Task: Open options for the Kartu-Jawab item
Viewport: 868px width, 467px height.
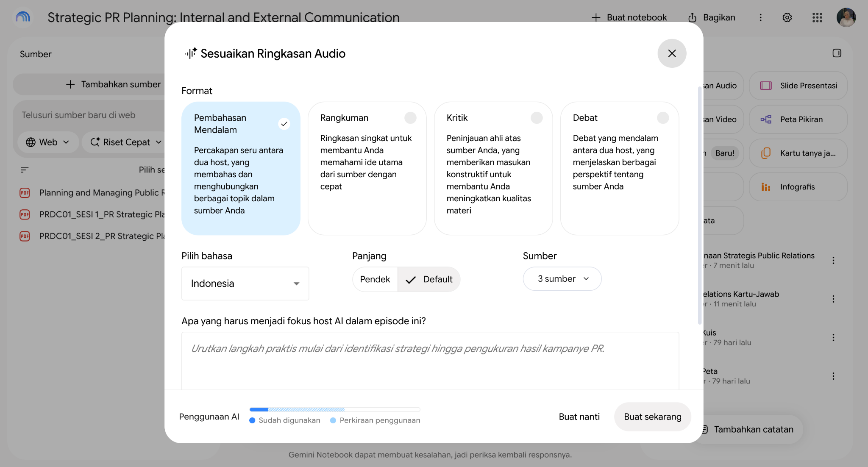Action: [833, 299]
